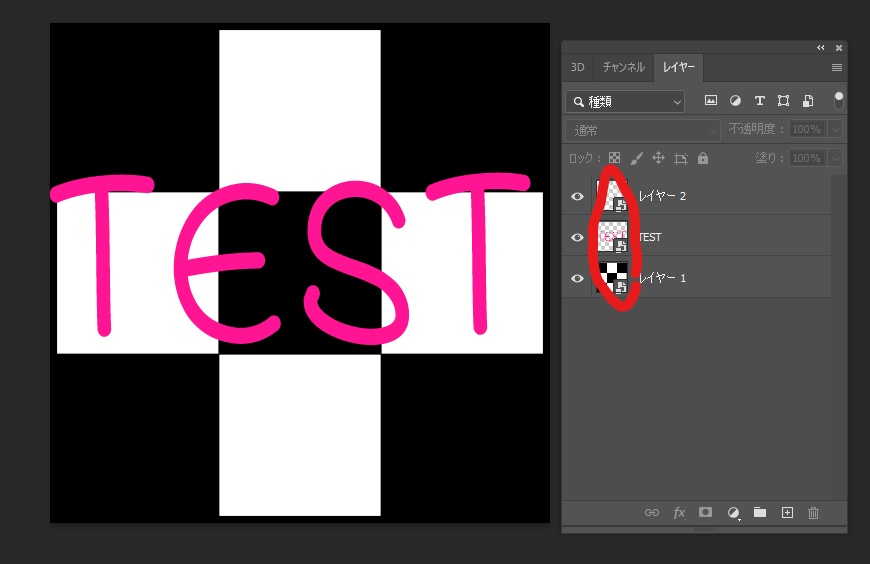Add a layer style with fx icon
The image size is (870, 564).
pos(679,512)
